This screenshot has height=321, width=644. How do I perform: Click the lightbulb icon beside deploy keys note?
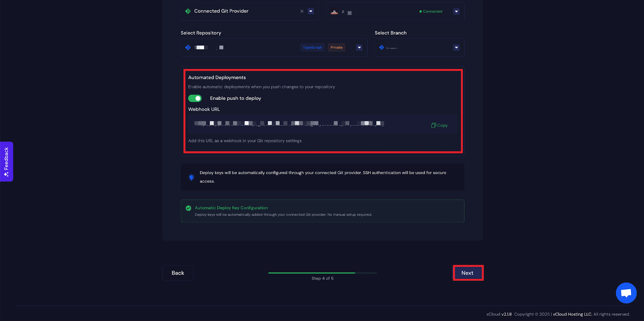click(x=191, y=177)
